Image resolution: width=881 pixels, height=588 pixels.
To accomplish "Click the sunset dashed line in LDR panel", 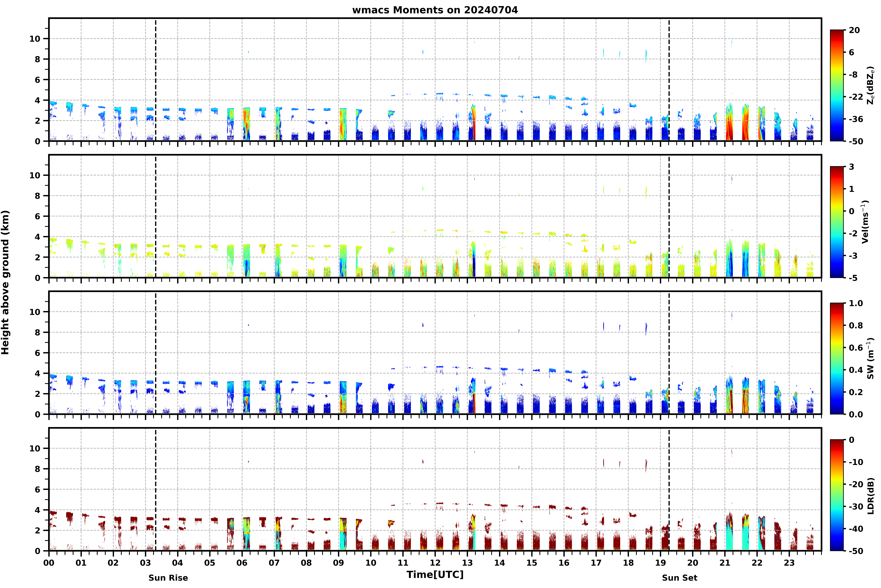I will [x=669, y=489].
